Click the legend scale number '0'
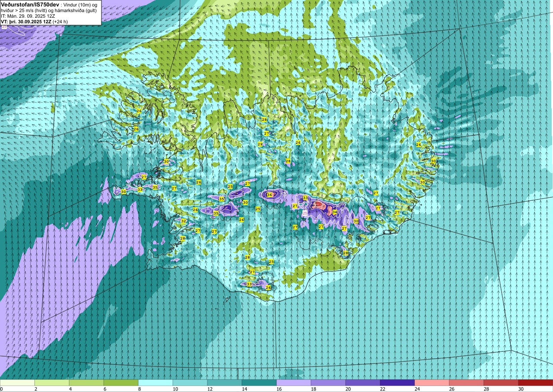 [x=1, y=389]
